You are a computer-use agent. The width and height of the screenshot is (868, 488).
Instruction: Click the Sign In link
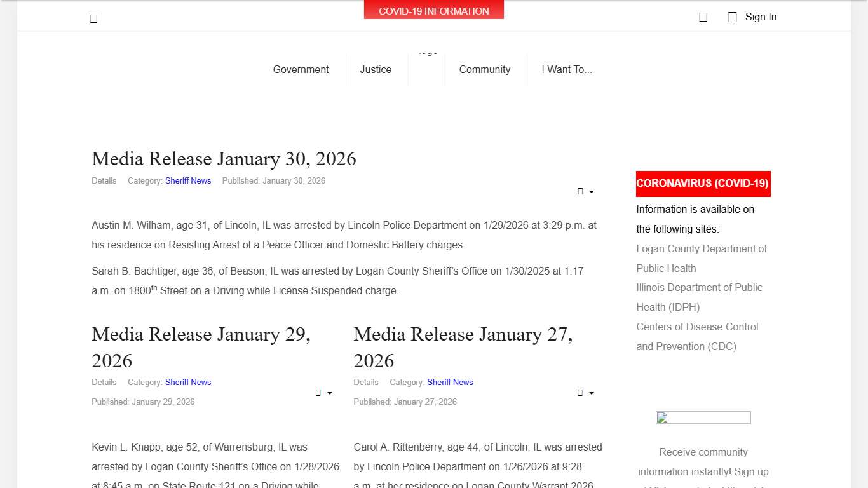tap(761, 17)
